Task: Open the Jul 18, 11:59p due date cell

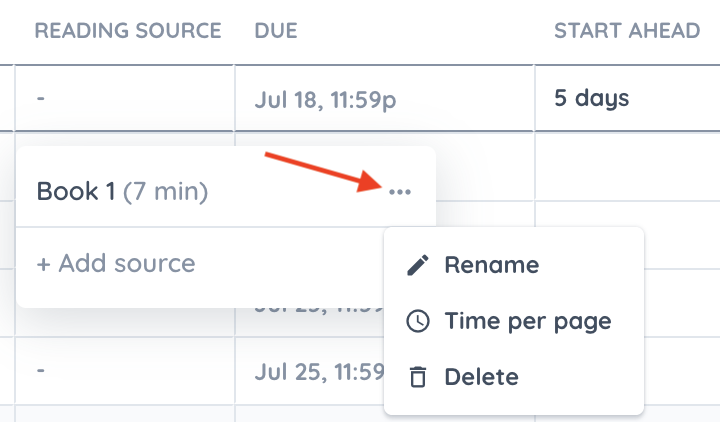Action: coord(326,99)
